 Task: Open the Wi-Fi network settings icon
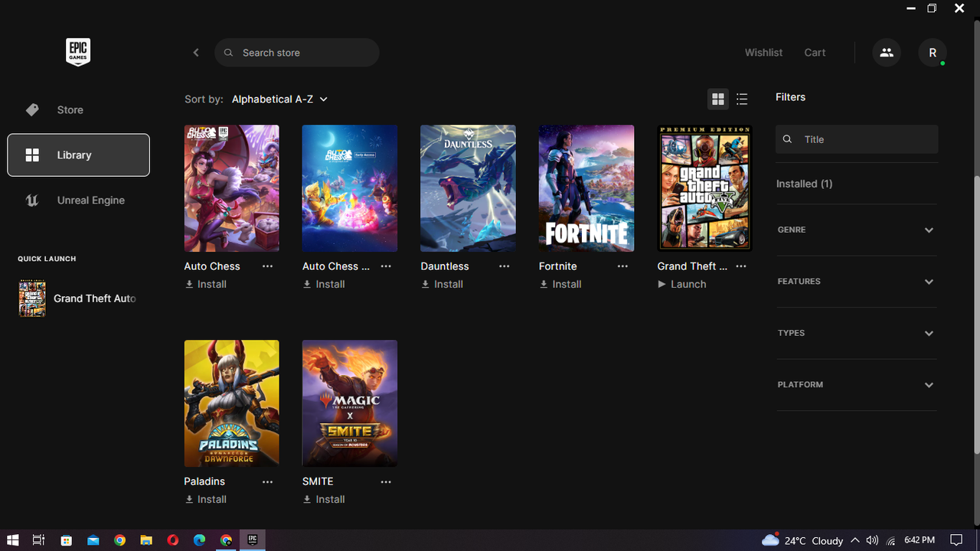tap(891, 540)
